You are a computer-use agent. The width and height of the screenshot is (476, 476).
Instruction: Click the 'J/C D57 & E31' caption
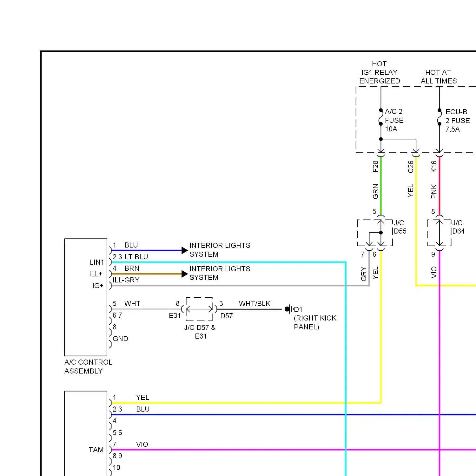click(x=200, y=332)
